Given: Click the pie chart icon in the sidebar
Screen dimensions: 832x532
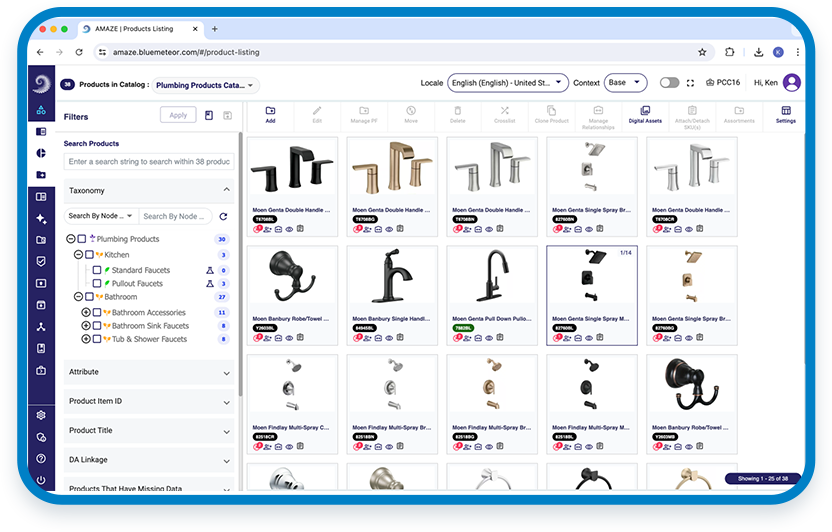Looking at the screenshot, I should pyautogui.click(x=41, y=153).
